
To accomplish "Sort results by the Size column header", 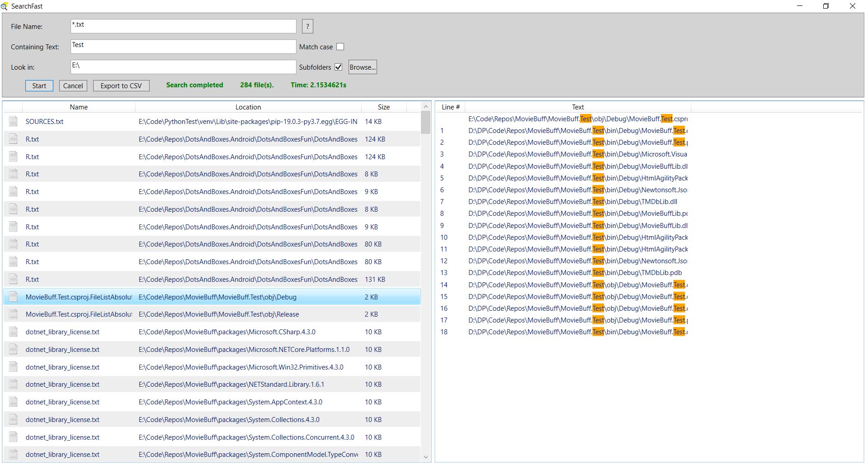I will pyautogui.click(x=383, y=107).
